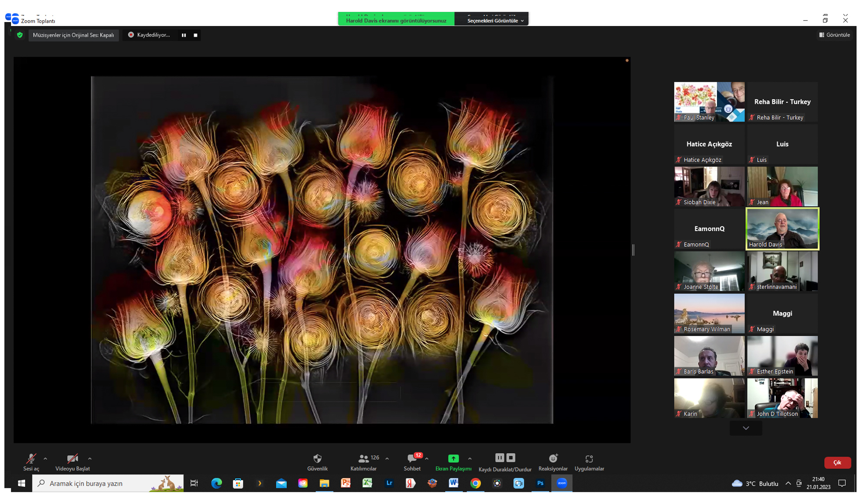The image size is (868, 500).
Task: Open Google Chrome from taskbar
Action: point(476,483)
